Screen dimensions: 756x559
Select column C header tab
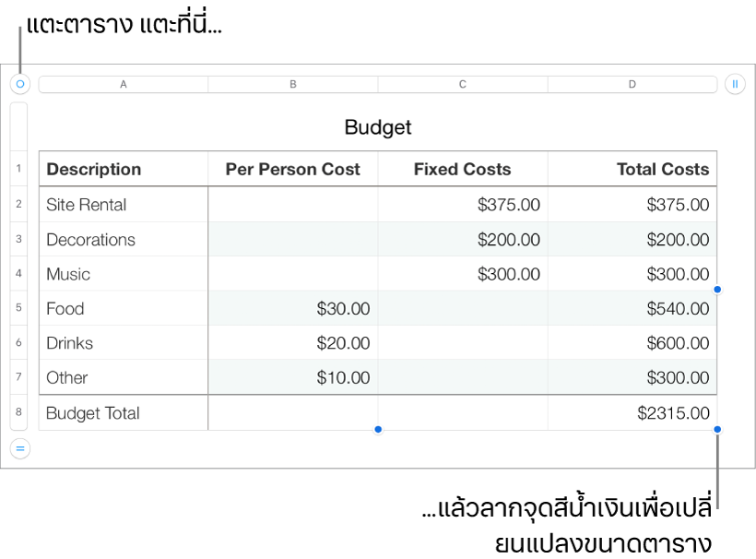463,84
